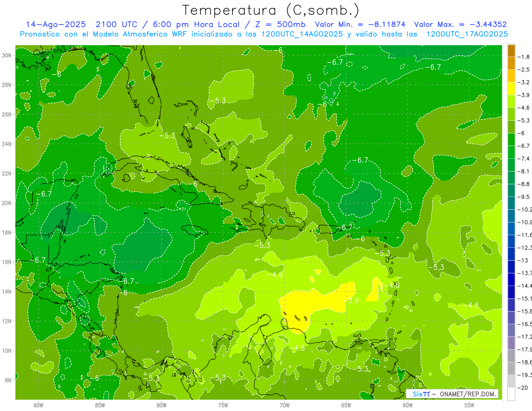The image size is (532, 411).
Task: Select the '-18.6' value on the legend
Action: pos(524,362)
